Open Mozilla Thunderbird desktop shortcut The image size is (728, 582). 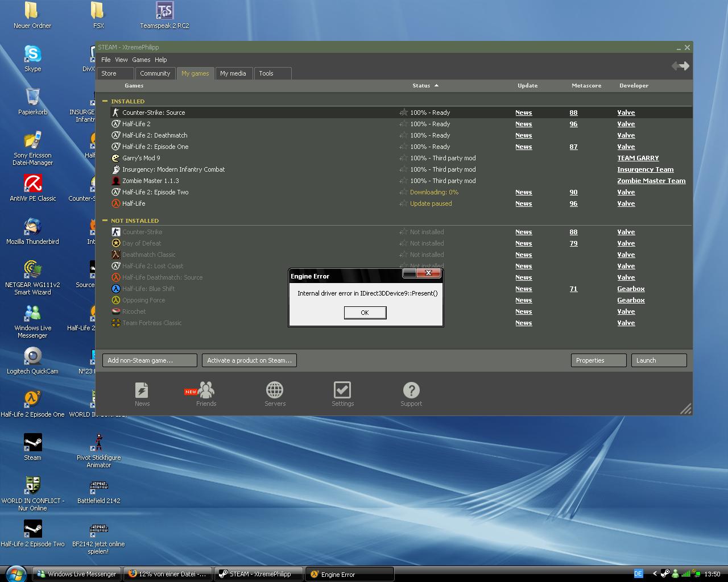[32, 231]
